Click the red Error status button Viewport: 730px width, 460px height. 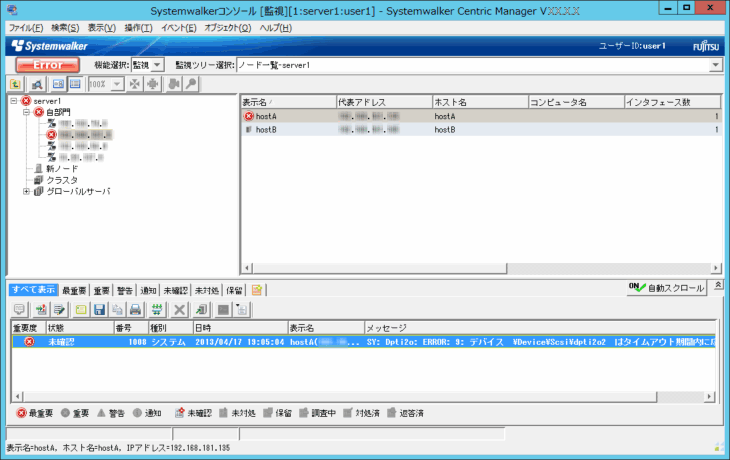[47, 65]
